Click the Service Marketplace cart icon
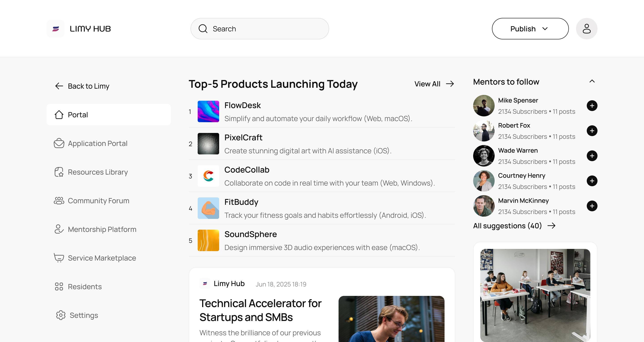The width and height of the screenshot is (644, 342). (59, 258)
